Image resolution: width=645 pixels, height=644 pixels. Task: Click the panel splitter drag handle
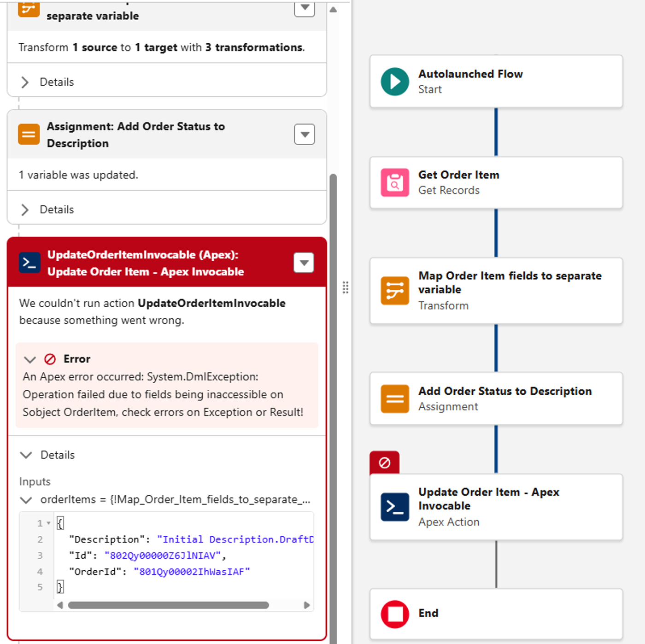click(x=346, y=287)
